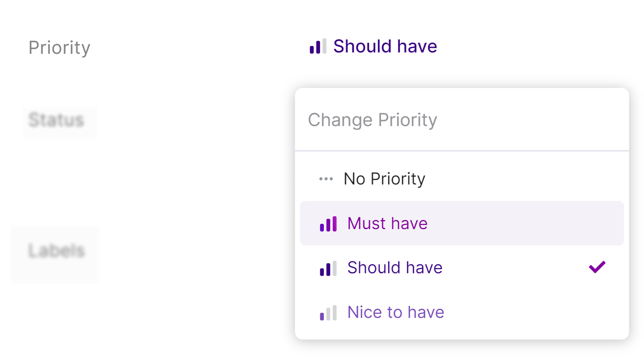Viewport: 644px width, 357px height.
Task: Click the Change Priority search field
Action: (x=462, y=120)
